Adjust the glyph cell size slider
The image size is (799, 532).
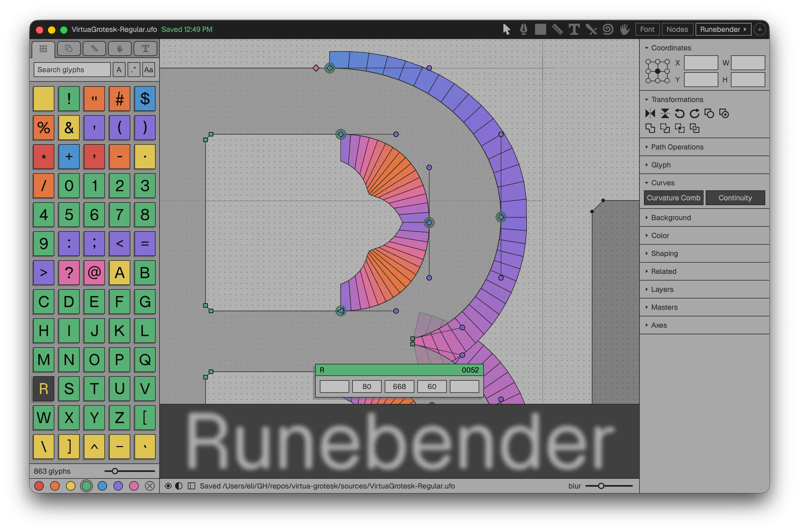tap(129, 471)
